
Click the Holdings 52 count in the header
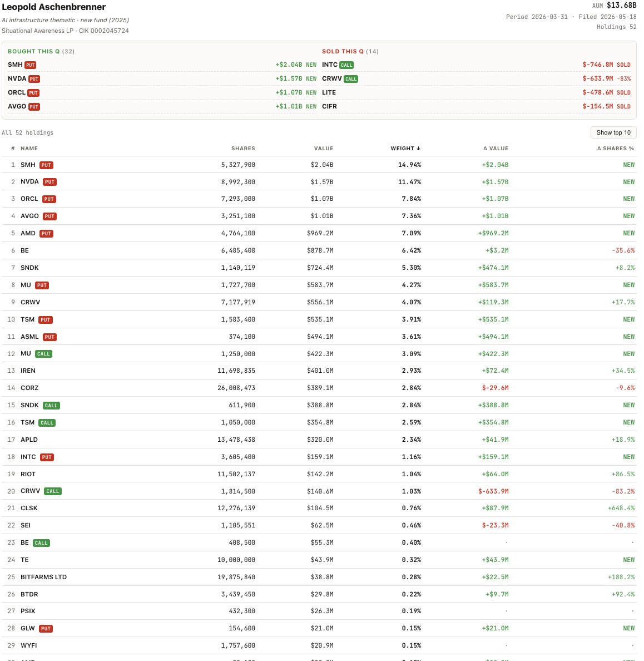[616, 27]
